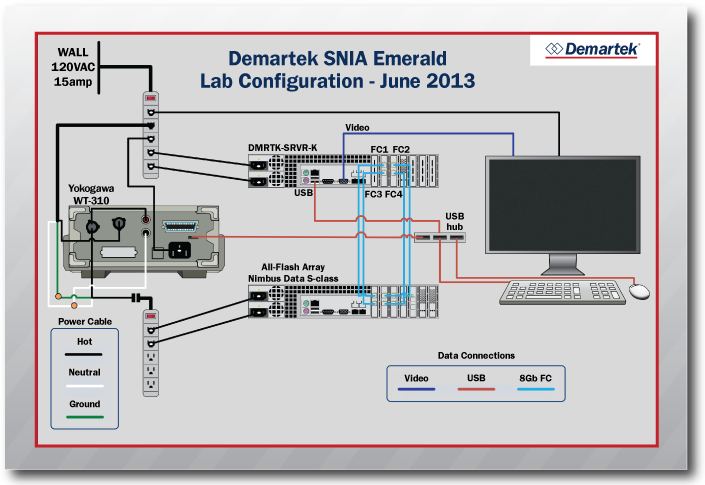Select the "Power Cable" legend heading

pos(84,321)
